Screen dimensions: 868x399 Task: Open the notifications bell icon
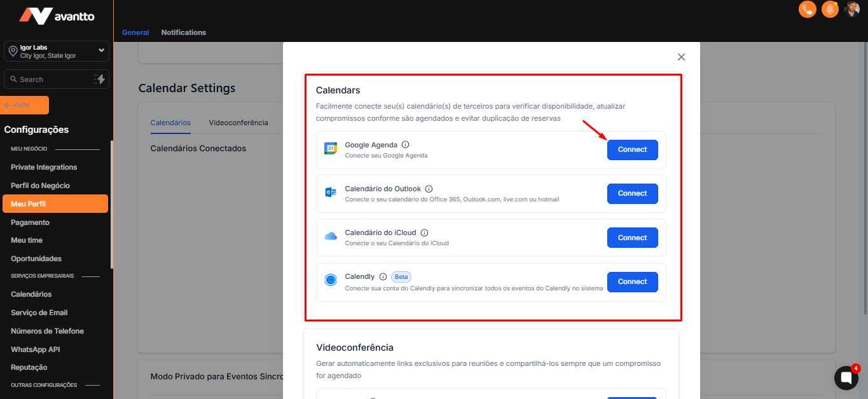pyautogui.click(x=830, y=10)
